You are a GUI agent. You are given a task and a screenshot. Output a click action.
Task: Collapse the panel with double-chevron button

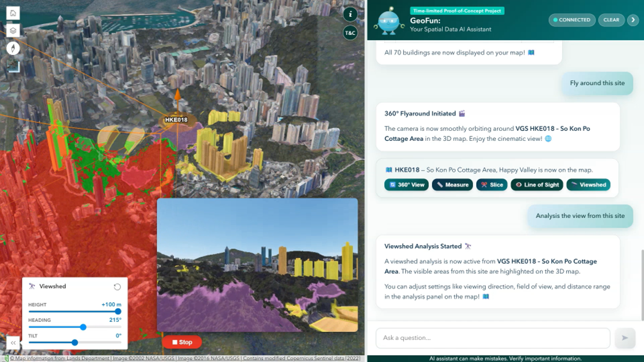click(x=13, y=342)
